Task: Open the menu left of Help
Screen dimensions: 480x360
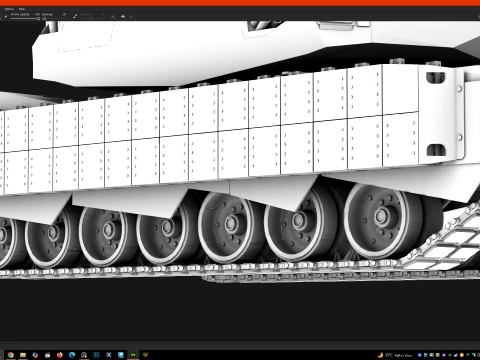Action: click(9, 9)
